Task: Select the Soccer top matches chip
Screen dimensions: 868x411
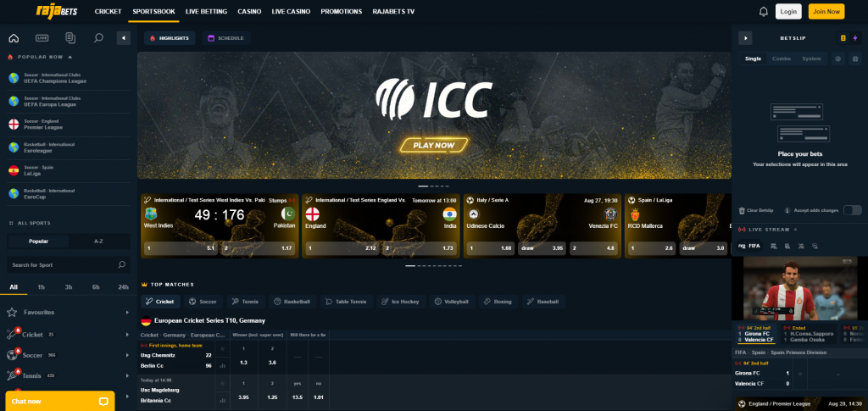Action: click(203, 302)
